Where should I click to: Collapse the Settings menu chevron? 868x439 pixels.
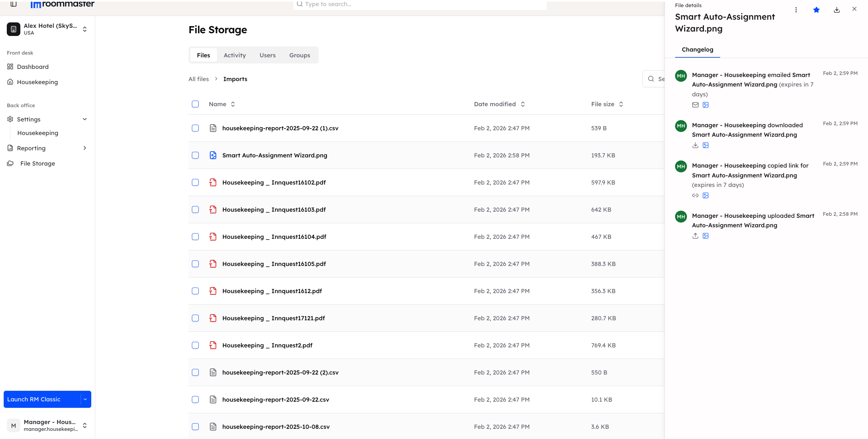[x=85, y=119]
